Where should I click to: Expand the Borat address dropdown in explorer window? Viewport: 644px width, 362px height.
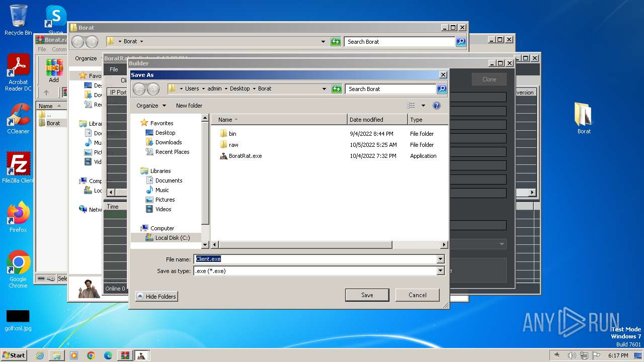click(323, 42)
